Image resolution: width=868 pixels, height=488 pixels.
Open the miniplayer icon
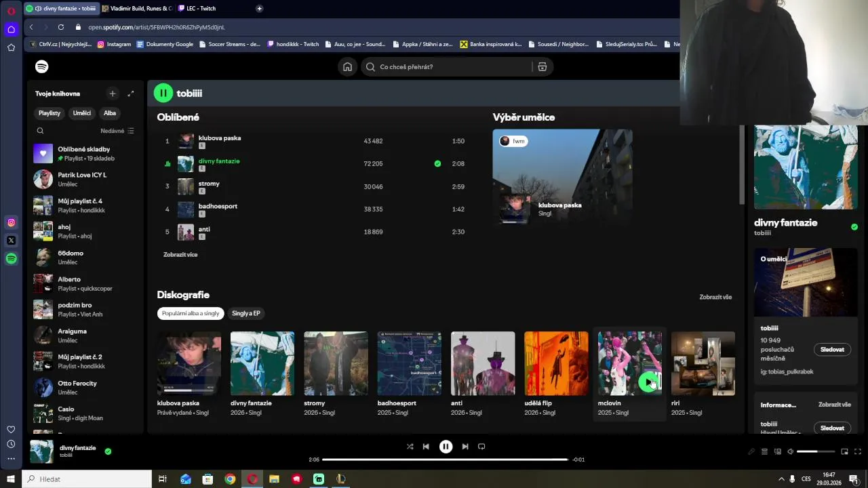pos(844,451)
